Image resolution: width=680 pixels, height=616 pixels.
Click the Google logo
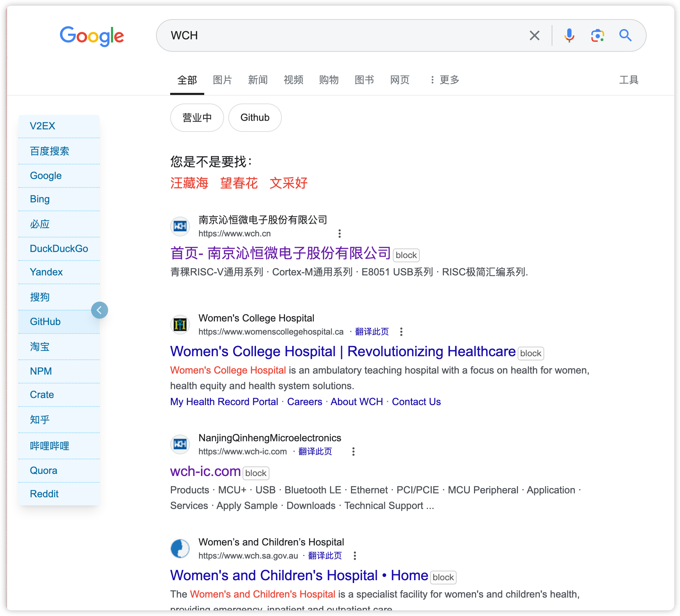pyautogui.click(x=92, y=36)
